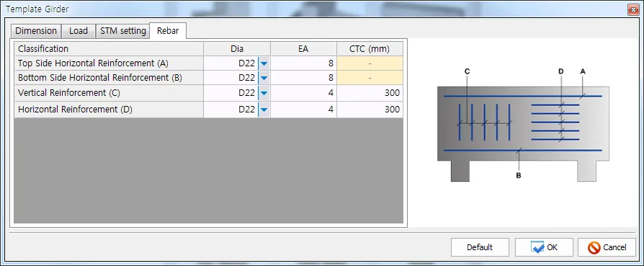Select the Horizontal Reinforcement (D) row label
644x266 pixels.
[x=109, y=110]
